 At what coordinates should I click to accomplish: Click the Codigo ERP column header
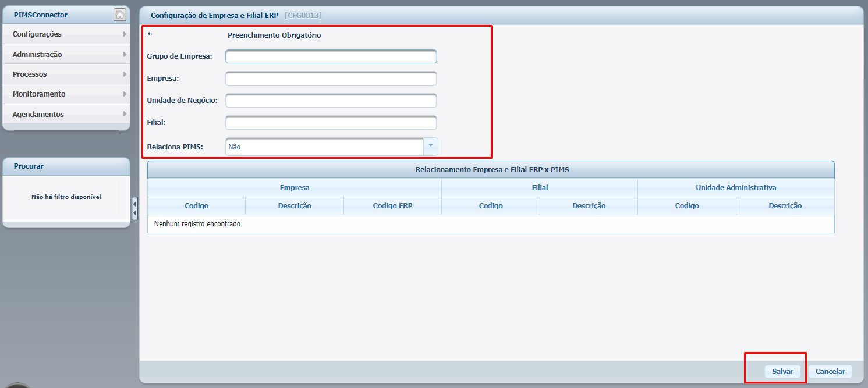tap(392, 206)
